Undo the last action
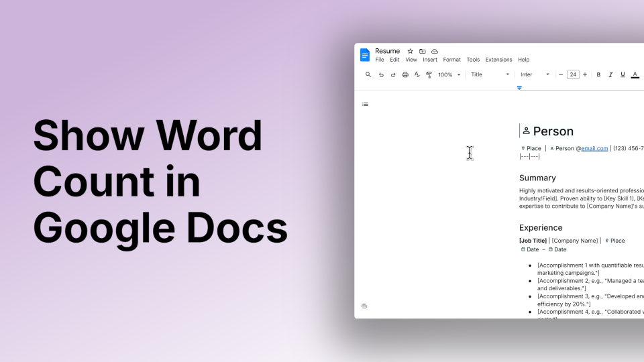The width and height of the screenshot is (644, 362). tap(381, 74)
